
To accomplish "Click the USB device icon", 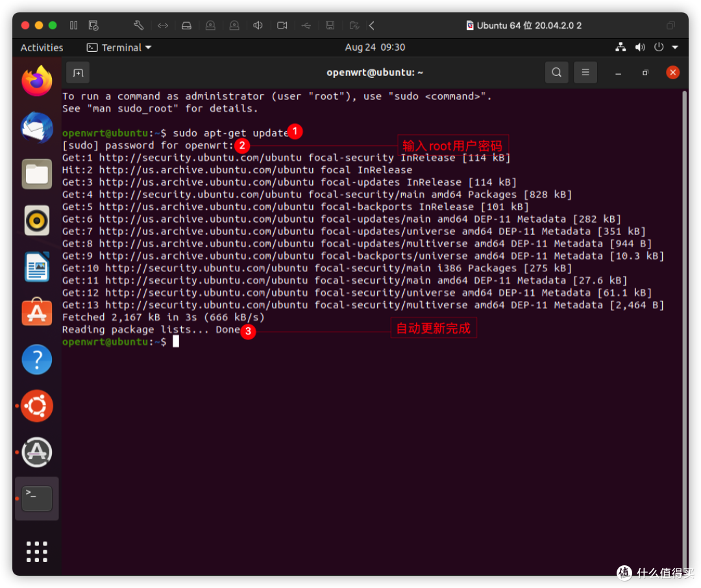I will pyautogui.click(x=306, y=25).
